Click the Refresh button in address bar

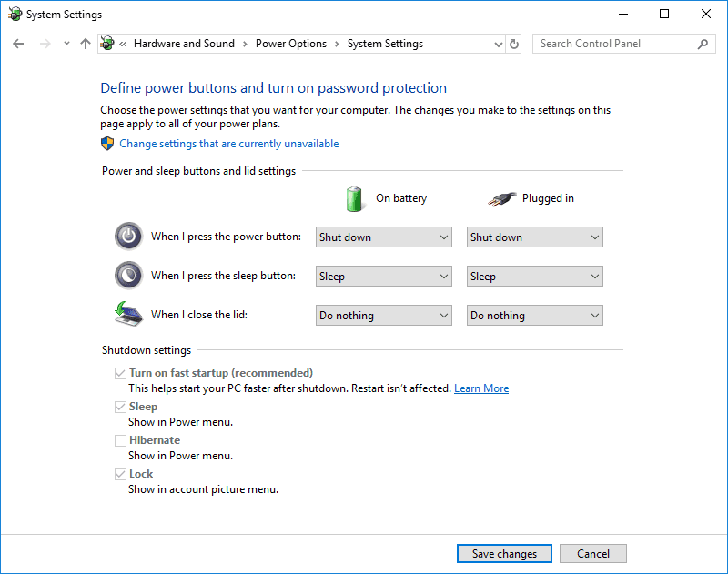(x=514, y=44)
